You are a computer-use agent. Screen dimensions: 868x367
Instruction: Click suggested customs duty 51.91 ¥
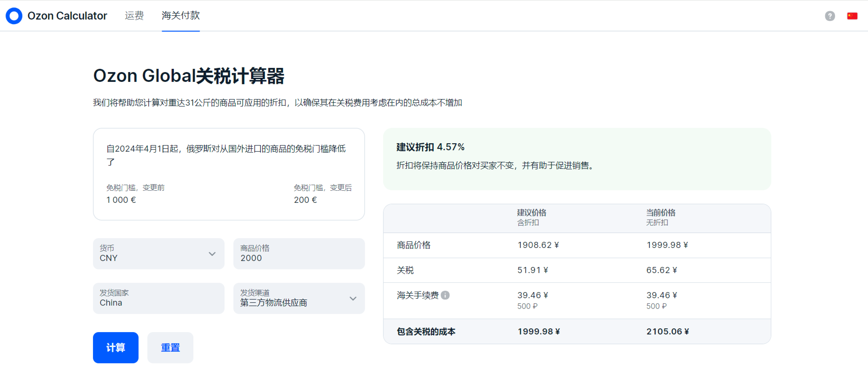[x=533, y=270]
